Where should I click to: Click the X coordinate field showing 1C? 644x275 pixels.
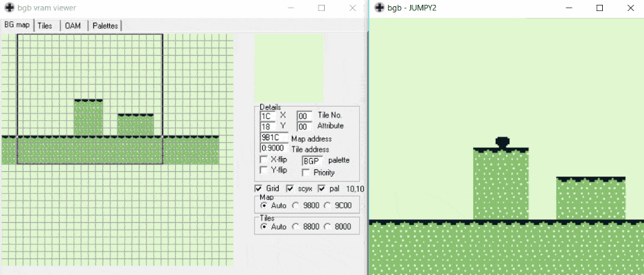(268, 116)
